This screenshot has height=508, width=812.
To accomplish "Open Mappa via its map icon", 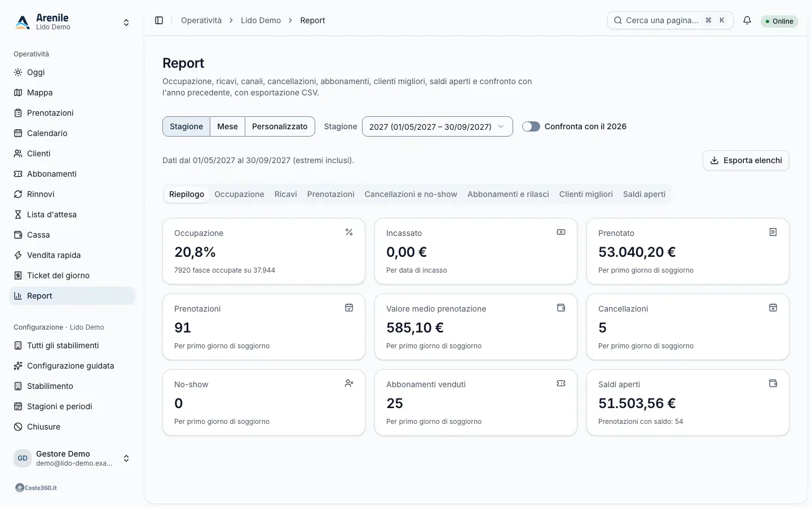I will pos(18,93).
